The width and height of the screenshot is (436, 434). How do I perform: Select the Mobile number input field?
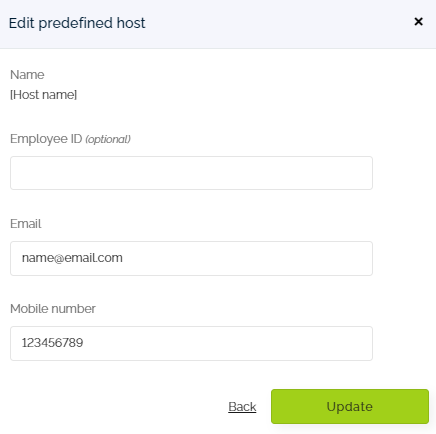coord(191,343)
